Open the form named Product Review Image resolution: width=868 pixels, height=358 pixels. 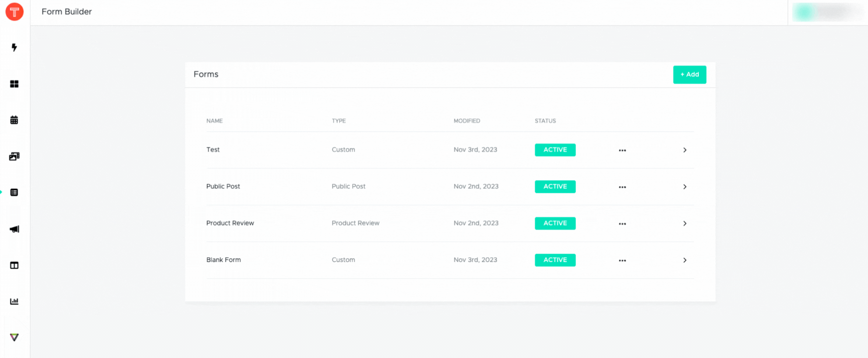click(230, 223)
